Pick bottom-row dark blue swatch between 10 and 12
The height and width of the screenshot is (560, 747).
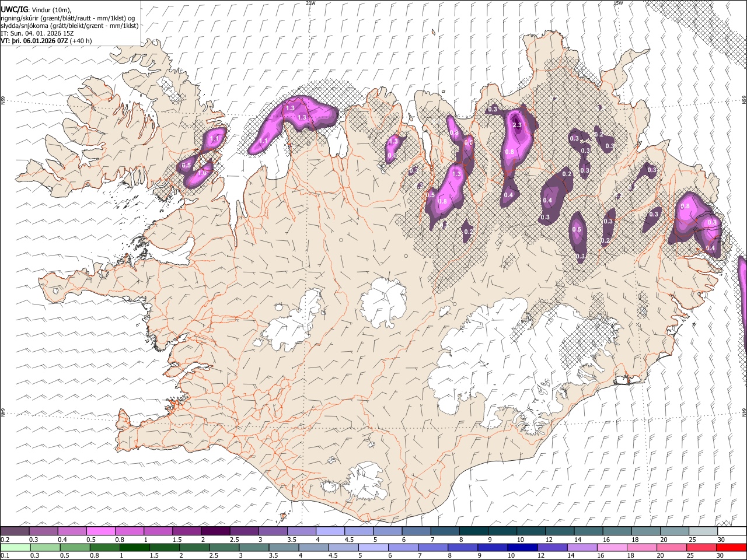(x=523, y=547)
